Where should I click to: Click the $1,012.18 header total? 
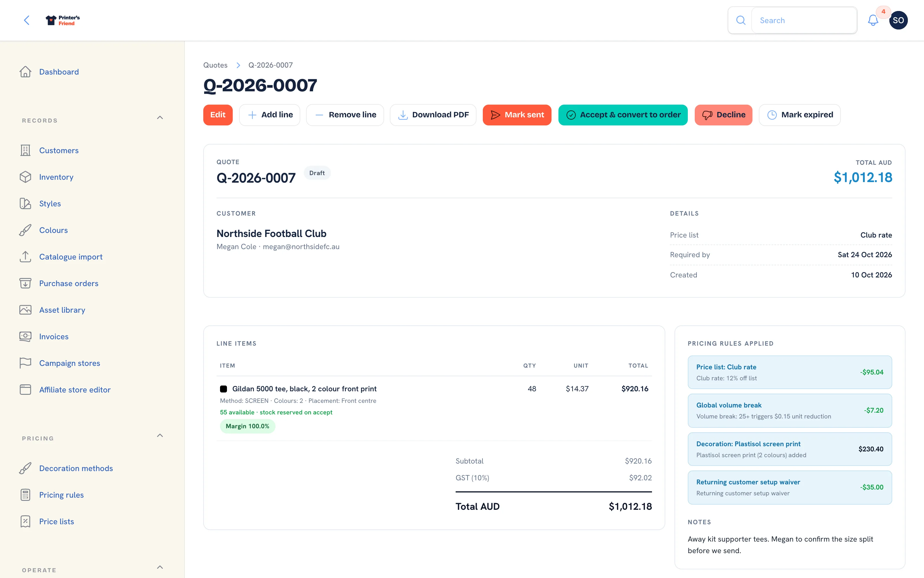(862, 177)
